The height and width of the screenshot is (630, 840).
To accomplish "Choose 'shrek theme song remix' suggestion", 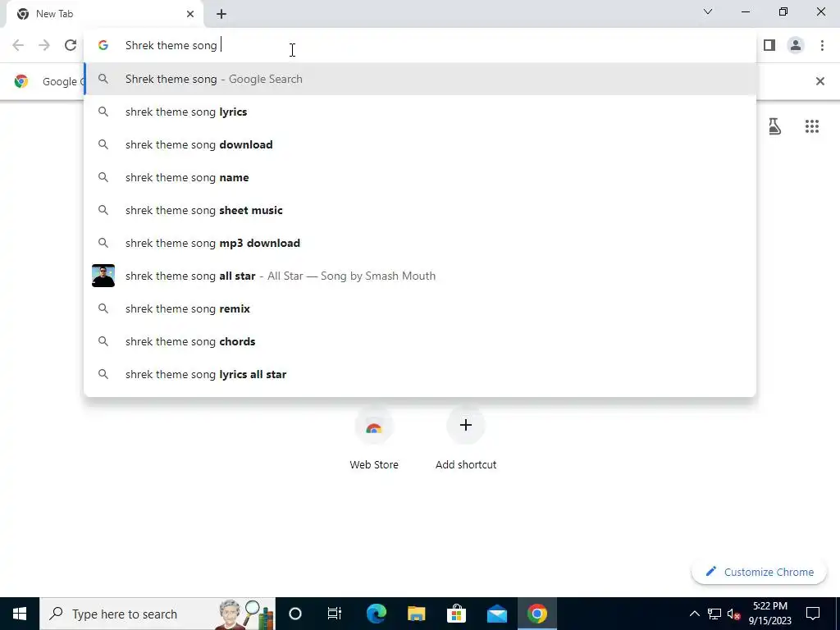I will [420, 308].
